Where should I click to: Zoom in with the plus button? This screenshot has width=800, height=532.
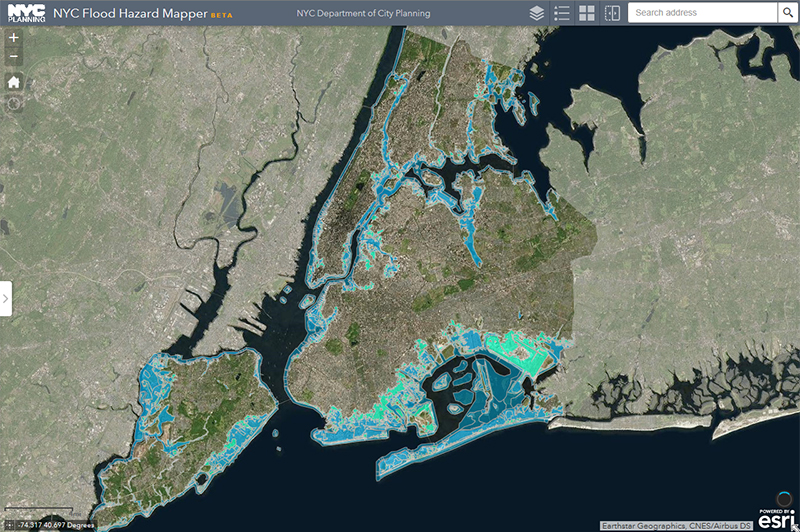[x=13, y=38]
